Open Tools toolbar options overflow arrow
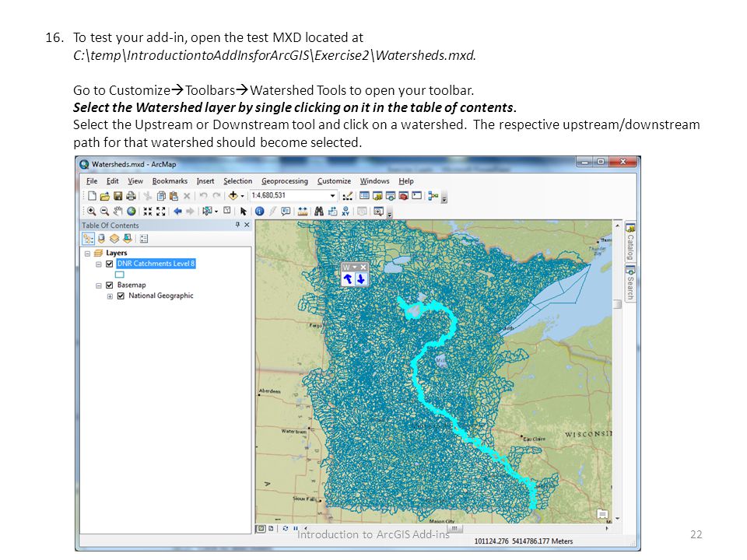The image size is (747, 560). [x=390, y=215]
